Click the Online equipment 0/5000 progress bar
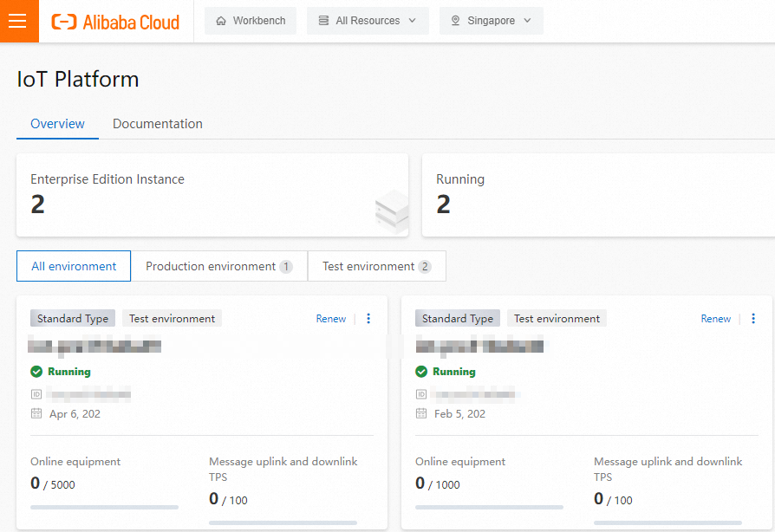 [x=104, y=507]
